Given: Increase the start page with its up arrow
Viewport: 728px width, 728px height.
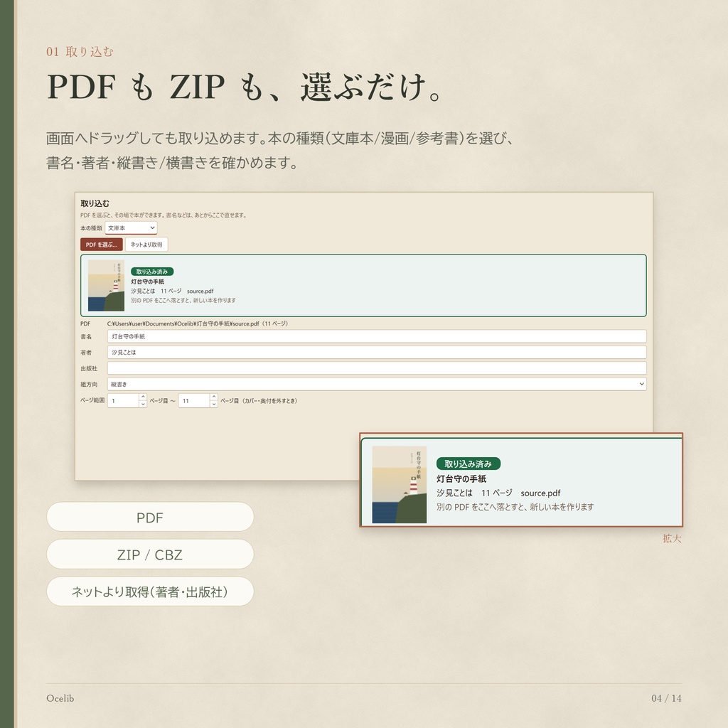Looking at the screenshot, I should point(143,397).
